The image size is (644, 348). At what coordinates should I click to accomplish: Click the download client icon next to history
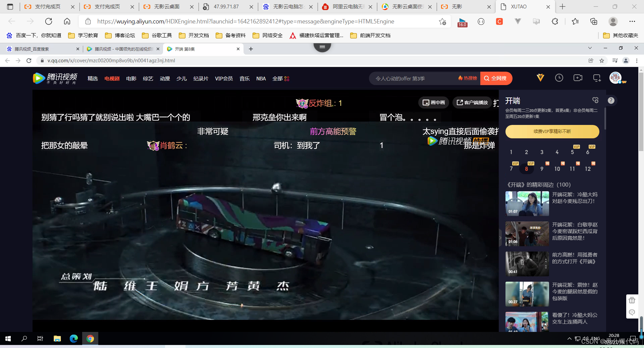[x=597, y=78]
